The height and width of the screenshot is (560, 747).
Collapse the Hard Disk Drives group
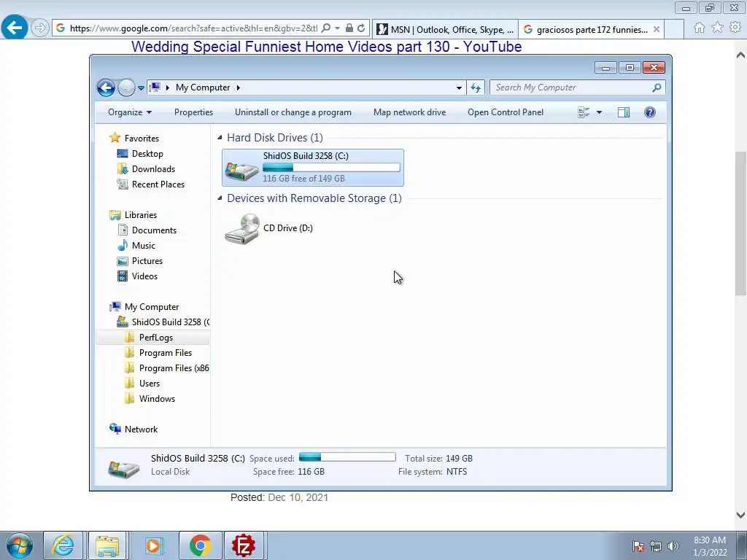[220, 138]
